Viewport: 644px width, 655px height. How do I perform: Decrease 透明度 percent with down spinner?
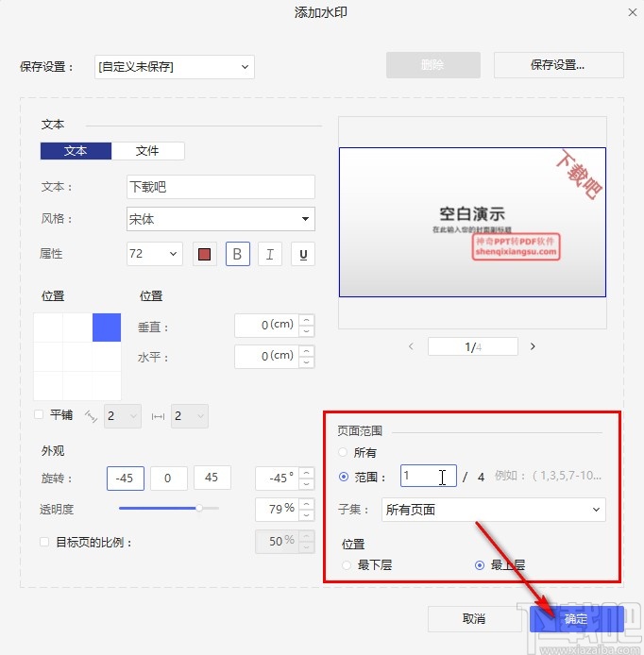click(307, 515)
